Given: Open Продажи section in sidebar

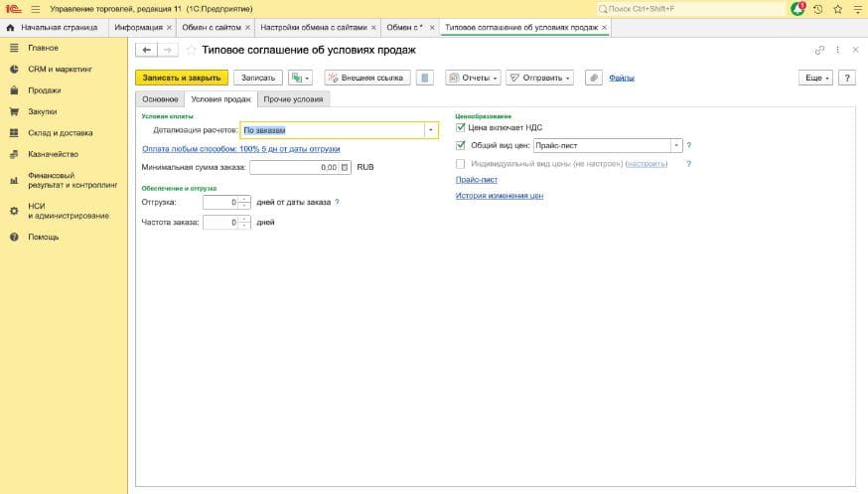Looking at the screenshot, I should 45,90.
